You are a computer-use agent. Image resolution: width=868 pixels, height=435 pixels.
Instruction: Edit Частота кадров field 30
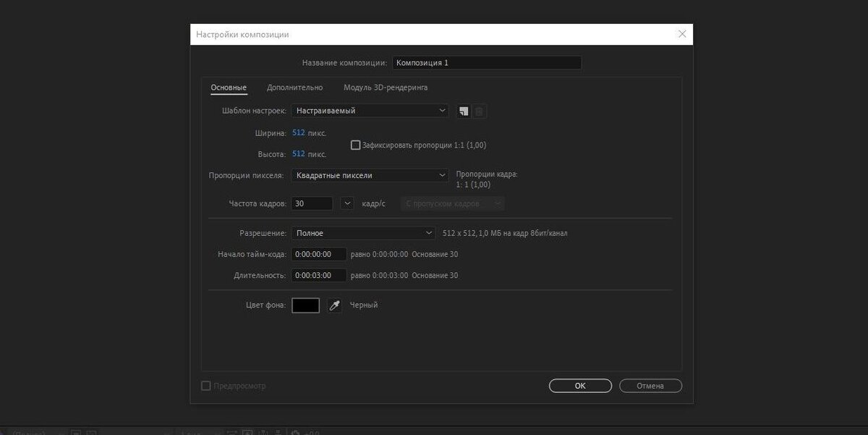coord(312,204)
